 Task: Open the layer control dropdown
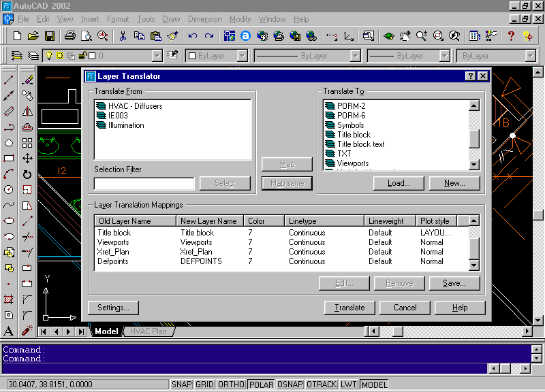tap(157, 56)
